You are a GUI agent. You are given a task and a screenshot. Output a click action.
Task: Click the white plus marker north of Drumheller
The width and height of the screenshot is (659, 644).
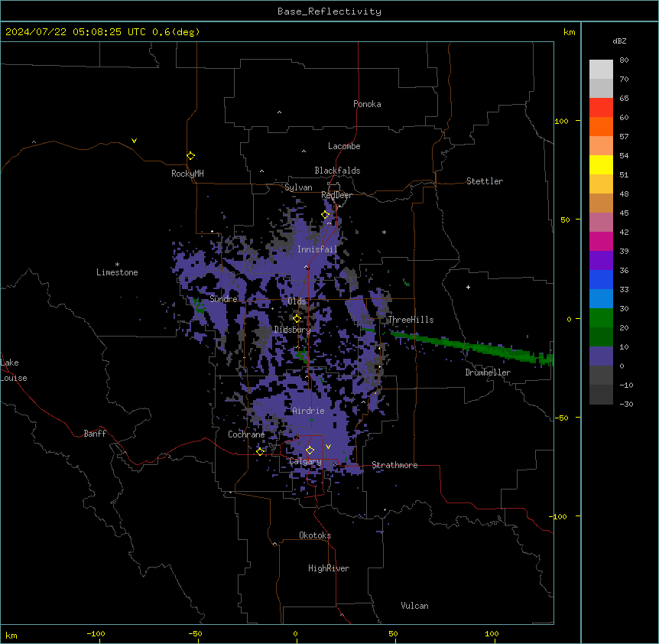point(468,287)
